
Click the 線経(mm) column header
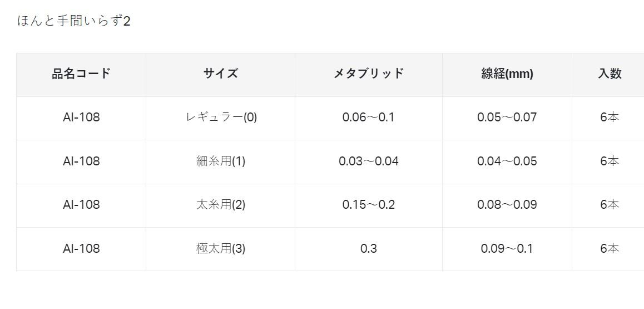(507, 73)
